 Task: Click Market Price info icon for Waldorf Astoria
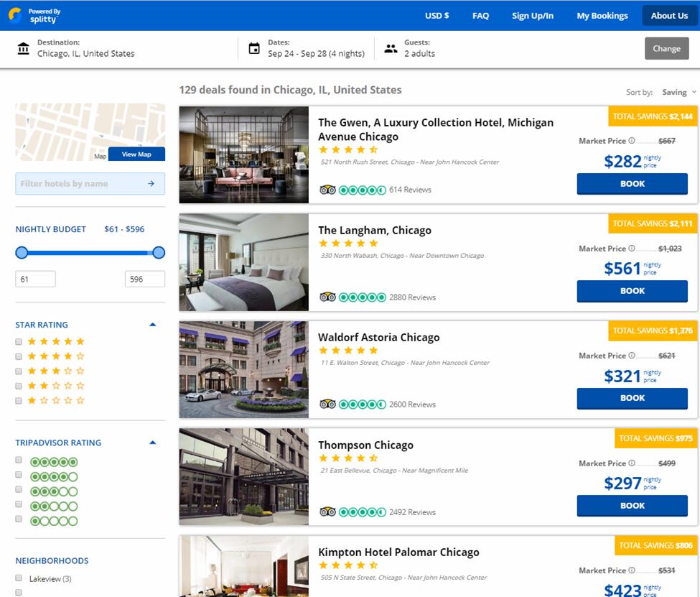pos(632,355)
